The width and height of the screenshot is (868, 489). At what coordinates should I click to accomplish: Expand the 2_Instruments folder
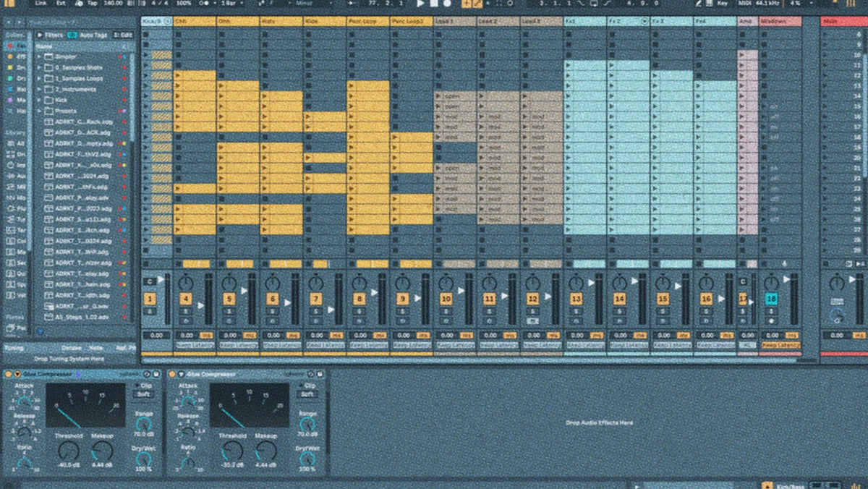click(40, 89)
